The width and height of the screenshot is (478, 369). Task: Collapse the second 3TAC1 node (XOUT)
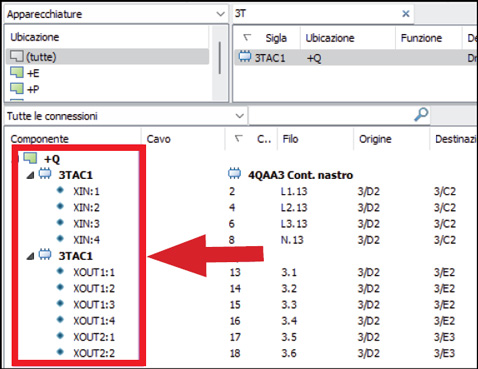pyautogui.click(x=30, y=256)
